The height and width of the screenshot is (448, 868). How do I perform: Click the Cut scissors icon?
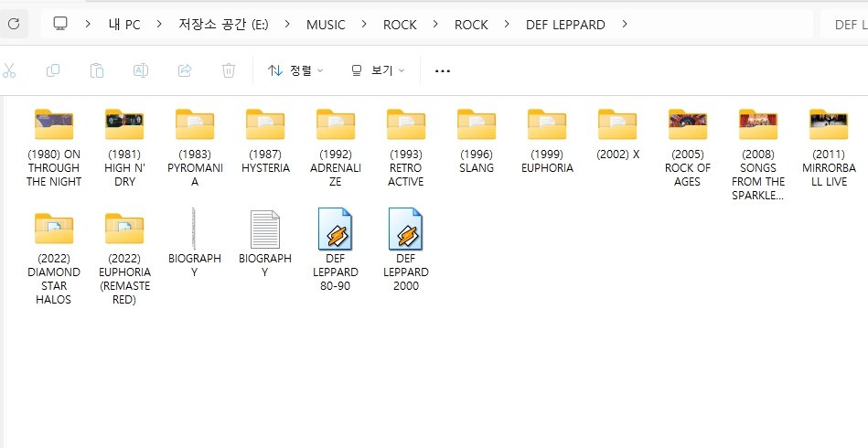9,70
